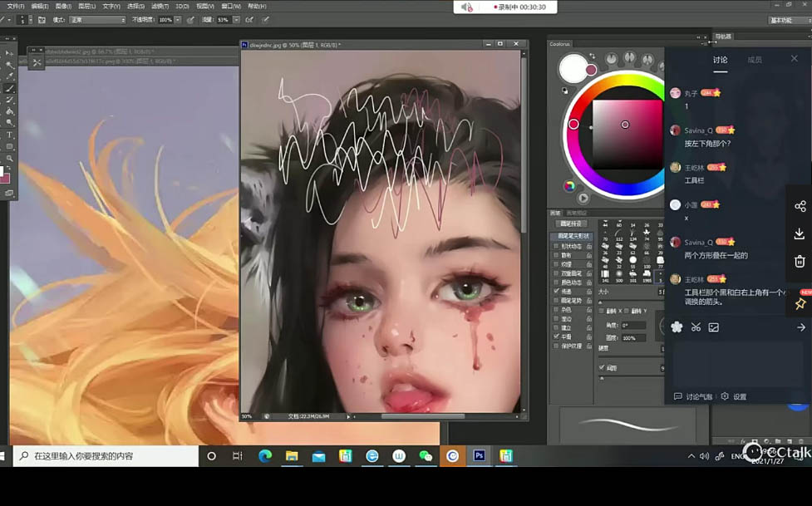Open Photoshop from the Windows taskbar
The width and height of the screenshot is (812, 506).
click(x=479, y=456)
